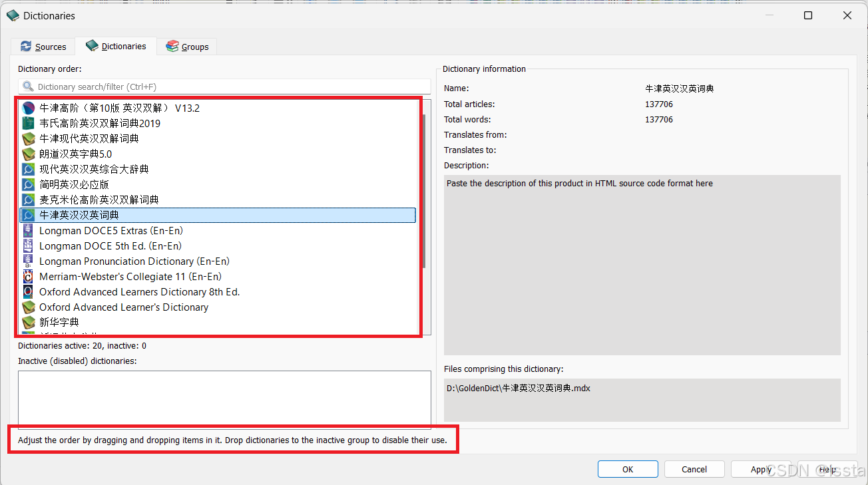The image size is (868, 485).
Task: Click the Dictionaries active: 20 status text
Action: [x=82, y=346]
